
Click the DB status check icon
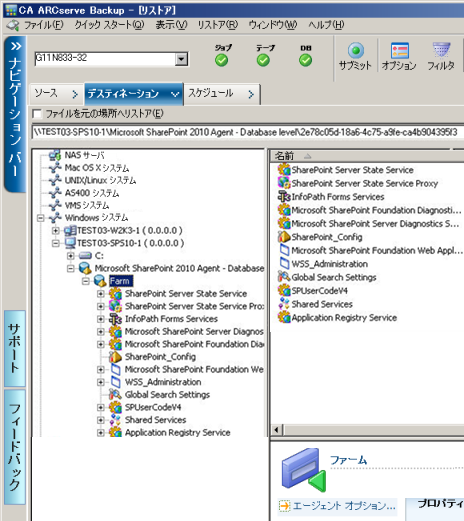[x=305, y=60]
